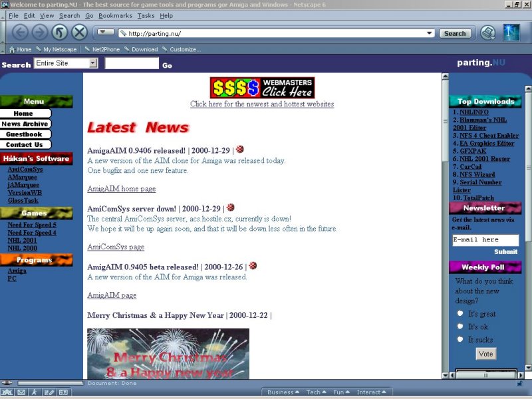The height and width of the screenshot is (399, 532).
Task: Open the View menu
Action: tap(47, 15)
